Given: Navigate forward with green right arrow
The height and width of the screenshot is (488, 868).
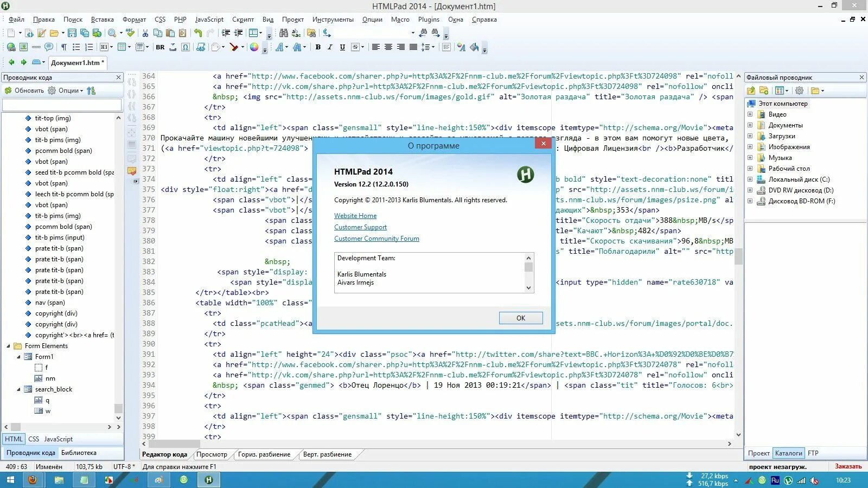Looking at the screenshot, I should click(23, 62).
